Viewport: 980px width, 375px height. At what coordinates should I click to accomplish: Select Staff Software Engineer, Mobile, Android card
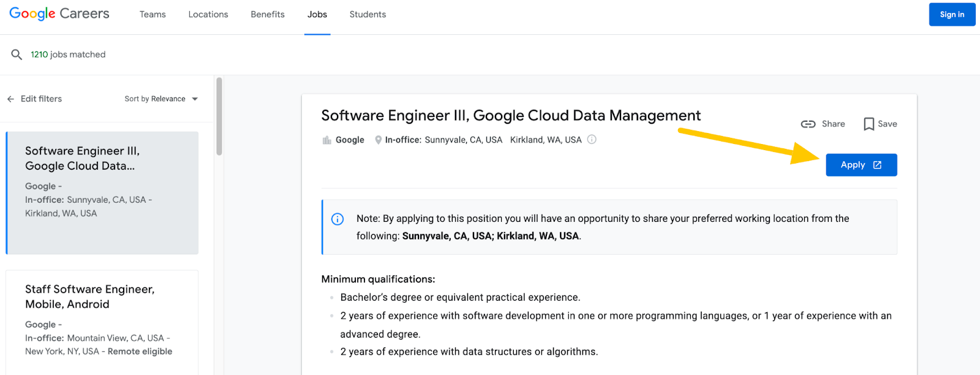pyautogui.click(x=102, y=319)
